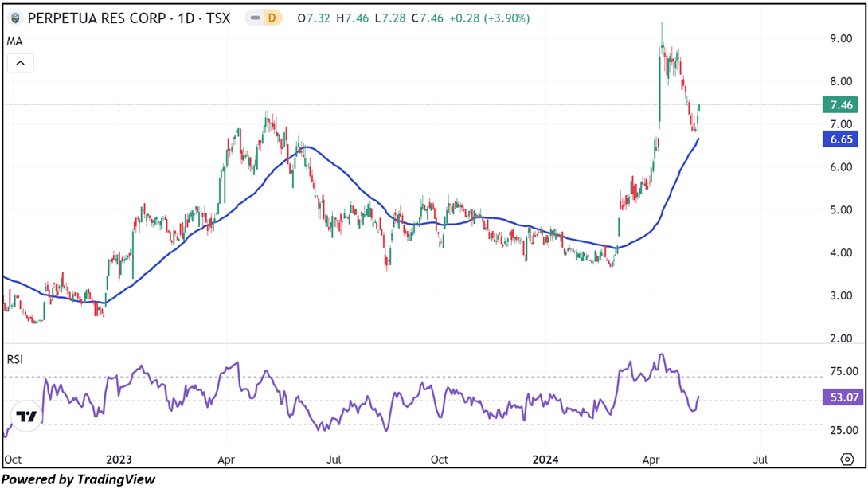This screenshot has width=868, height=489.
Task: Click the low value L7.28 in header
Action: (x=390, y=18)
